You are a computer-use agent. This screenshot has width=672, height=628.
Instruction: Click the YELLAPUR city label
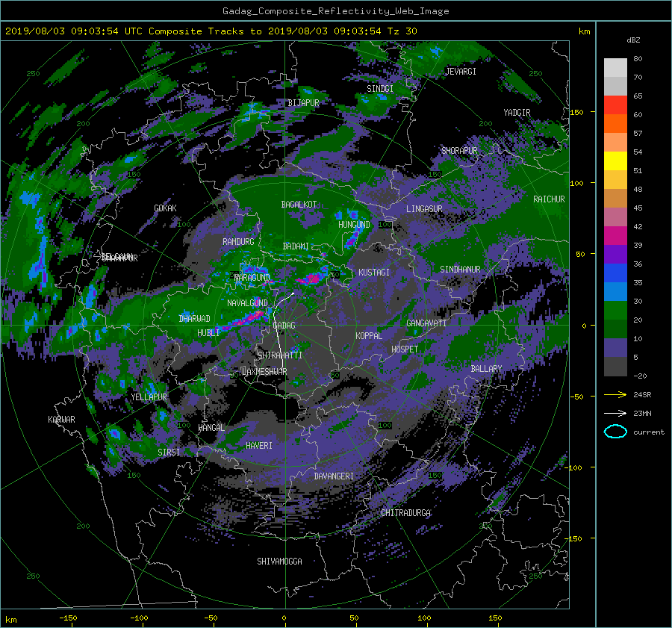(x=149, y=397)
